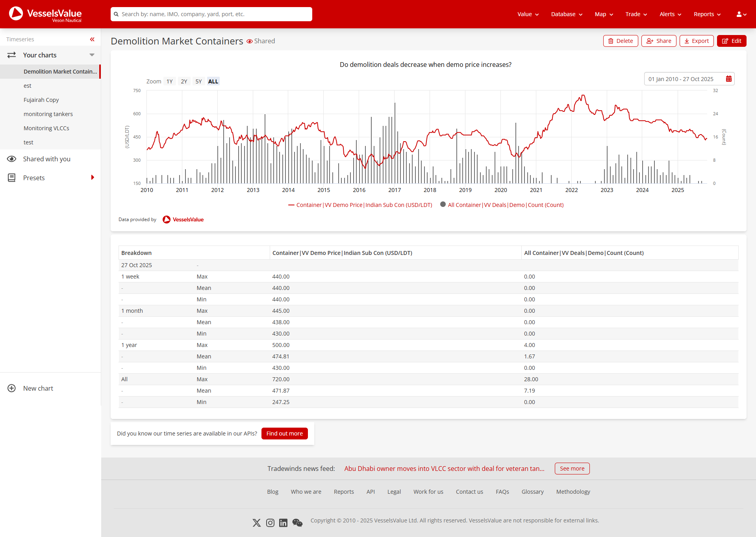The height and width of the screenshot is (537, 756).
Task: Create a new chart with the plus icon
Action: coord(11,388)
